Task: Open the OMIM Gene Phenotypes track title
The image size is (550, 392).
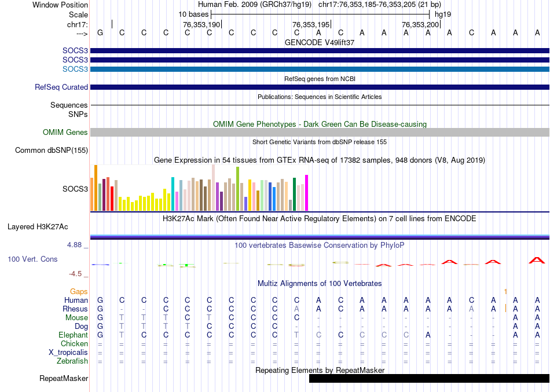Action: 320,124
